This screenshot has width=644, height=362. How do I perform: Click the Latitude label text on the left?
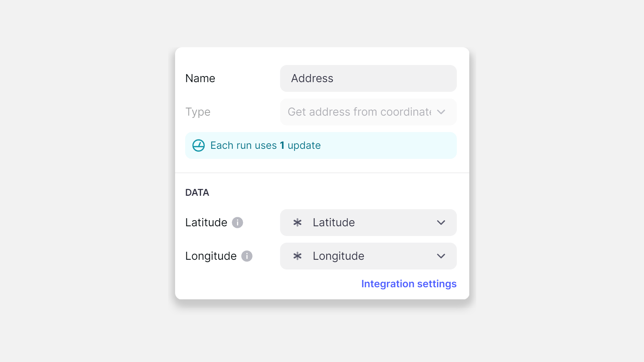(206, 223)
